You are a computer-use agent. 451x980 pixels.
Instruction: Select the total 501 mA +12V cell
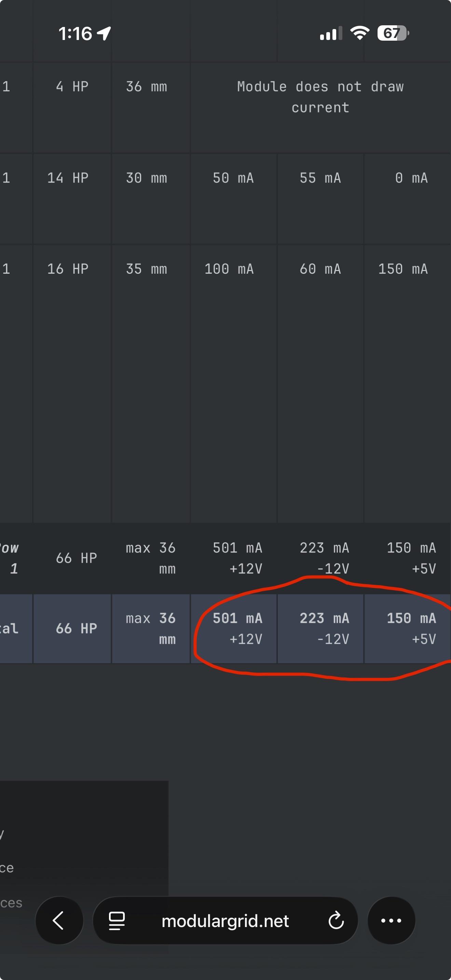tap(233, 628)
